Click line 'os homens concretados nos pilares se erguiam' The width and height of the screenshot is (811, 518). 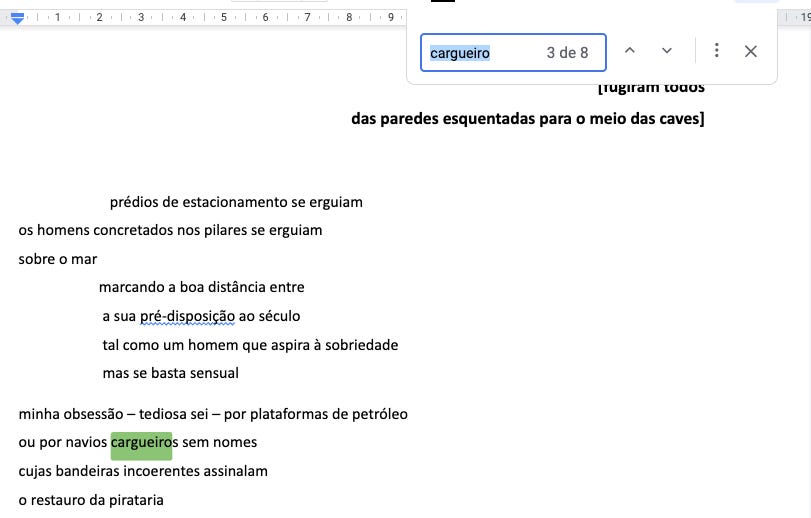[170, 230]
